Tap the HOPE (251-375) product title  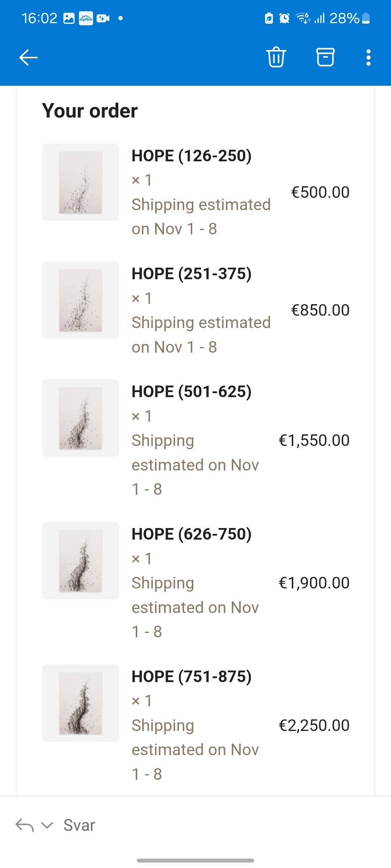tap(192, 274)
